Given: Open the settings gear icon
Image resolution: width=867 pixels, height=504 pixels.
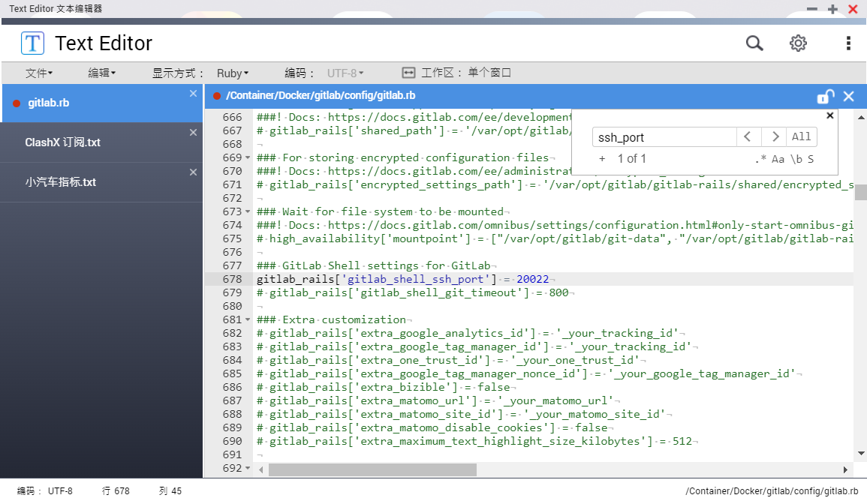Looking at the screenshot, I should [798, 43].
